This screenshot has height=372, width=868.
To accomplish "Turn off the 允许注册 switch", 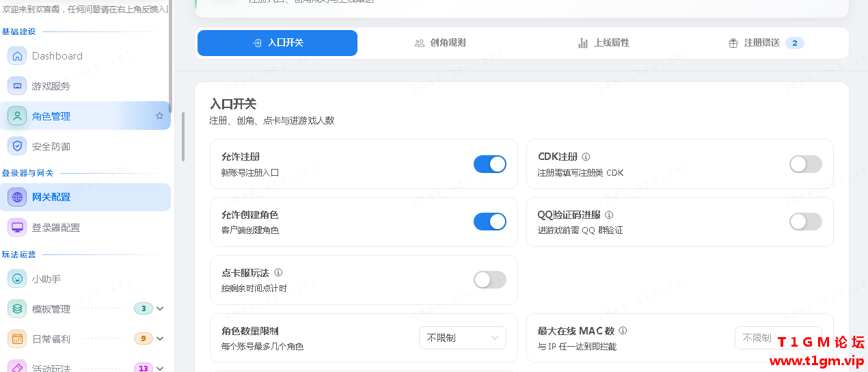I will pyautogui.click(x=490, y=164).
